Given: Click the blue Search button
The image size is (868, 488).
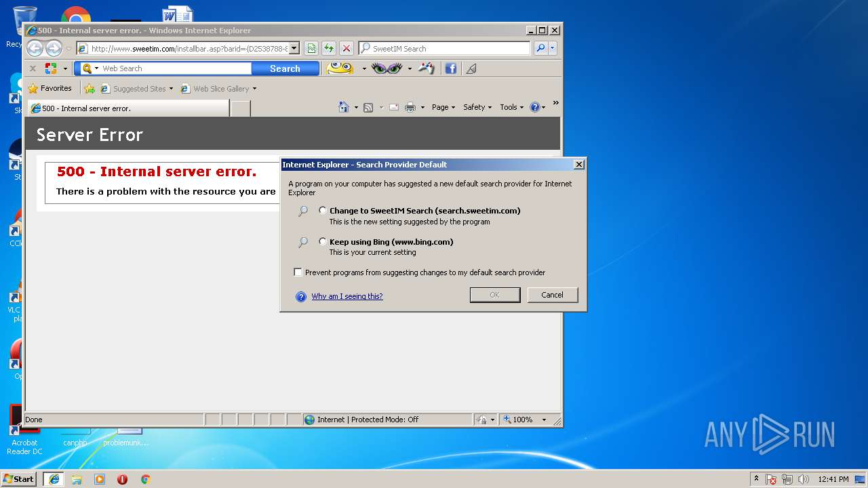Looking at the screenshot, I should [x=285, y=68].
